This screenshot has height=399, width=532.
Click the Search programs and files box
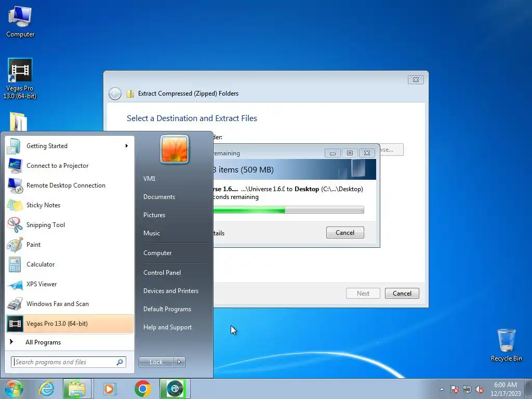(x=69, y=362)
